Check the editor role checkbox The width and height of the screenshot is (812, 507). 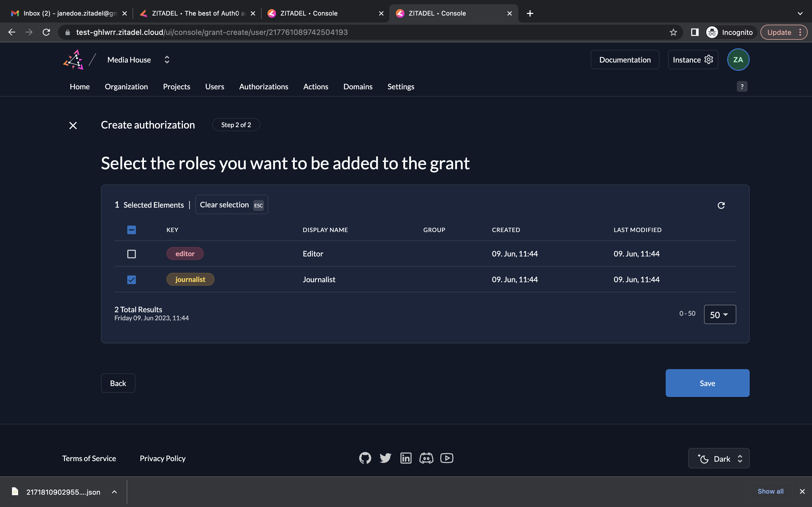pyautogui.click(x=132, y=254)
